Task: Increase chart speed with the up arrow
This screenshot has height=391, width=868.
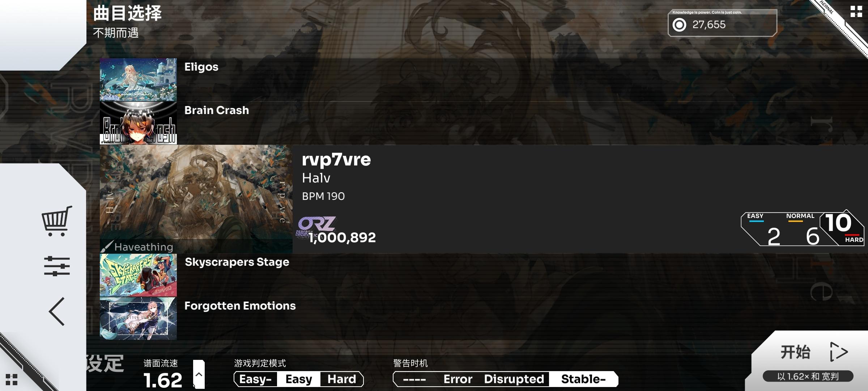Action: coord(199,374)
